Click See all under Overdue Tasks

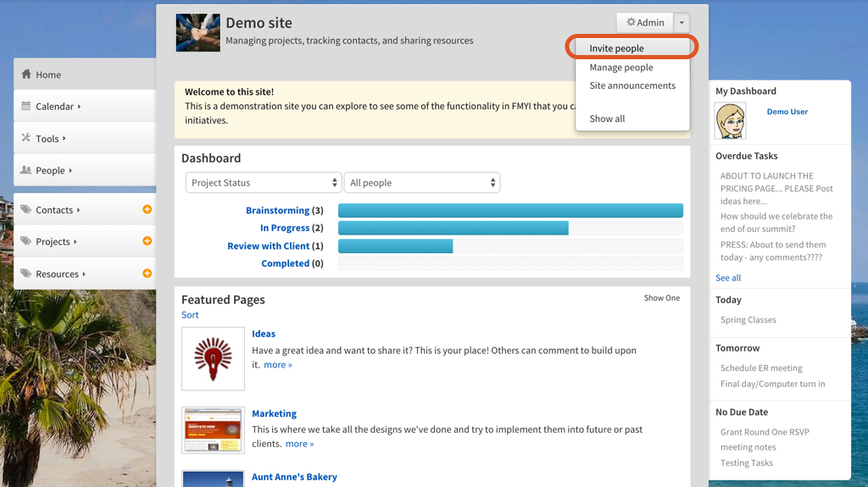coord(727,278)
